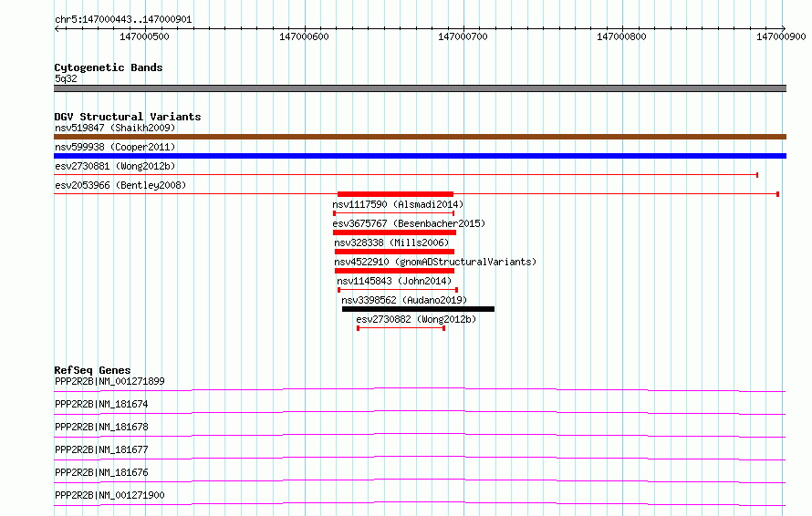Viewport: 812px width, 516px height.
Task: Open the lower esv2730882 (Wong2012b) label
Action: 416,319
